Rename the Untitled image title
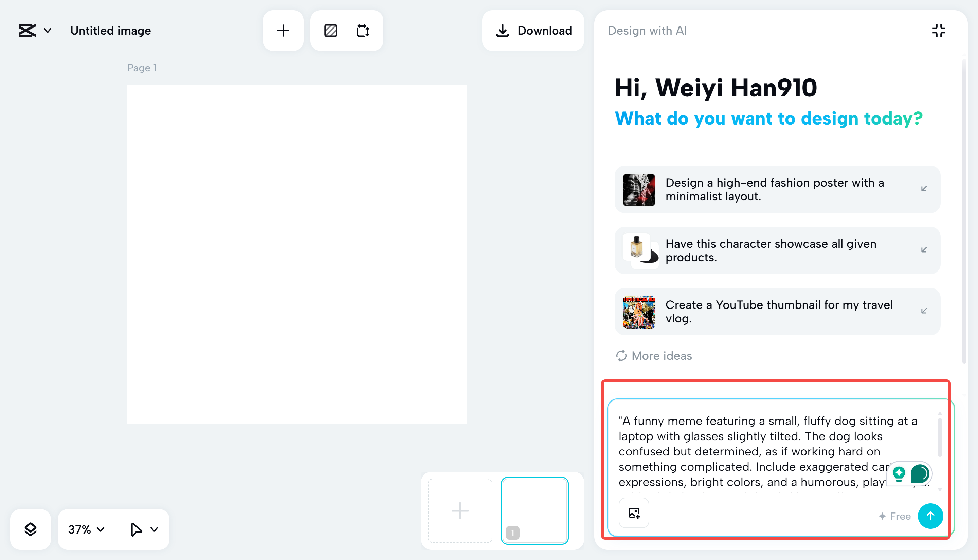 click(110, 31)
